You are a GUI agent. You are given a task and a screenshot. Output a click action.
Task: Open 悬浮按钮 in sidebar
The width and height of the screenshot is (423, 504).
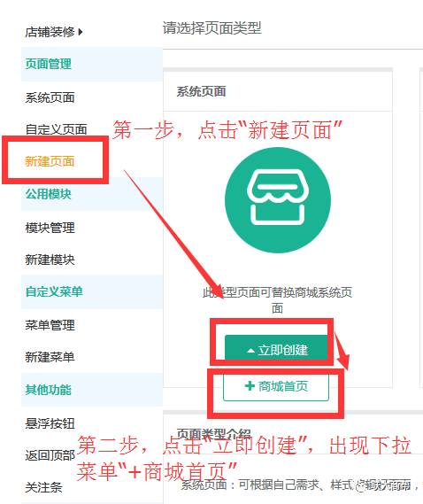point(50,423)
